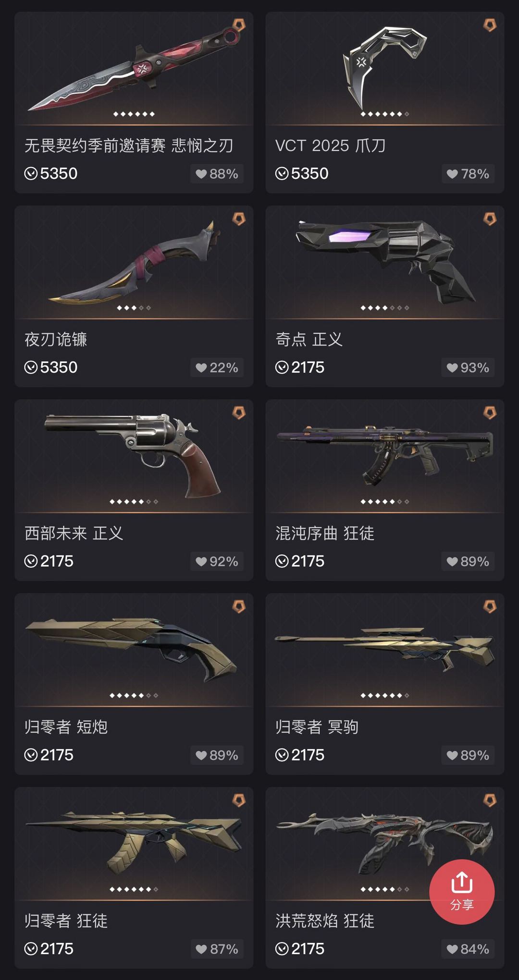Click the 2175 price on 洪荒怒焰 狂徒
519x980 pixels.
point(308,949)
